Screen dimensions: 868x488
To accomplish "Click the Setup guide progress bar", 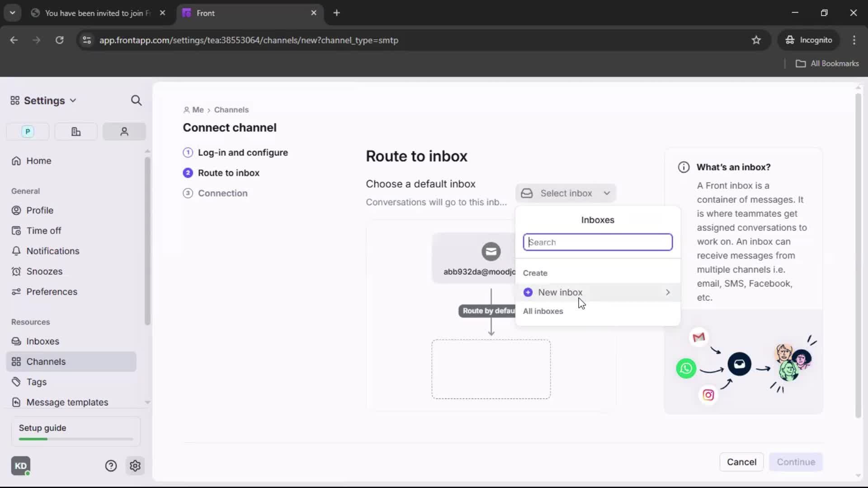I will (76, 439).
